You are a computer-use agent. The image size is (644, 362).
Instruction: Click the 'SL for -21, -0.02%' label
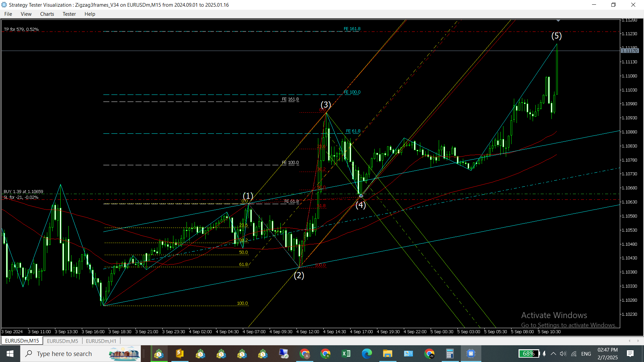(x=21, y=197)
